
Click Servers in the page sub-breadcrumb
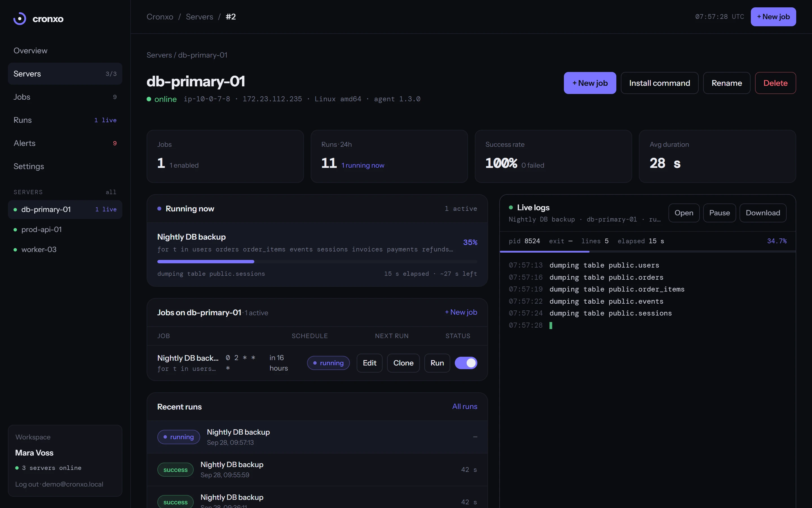159,55
